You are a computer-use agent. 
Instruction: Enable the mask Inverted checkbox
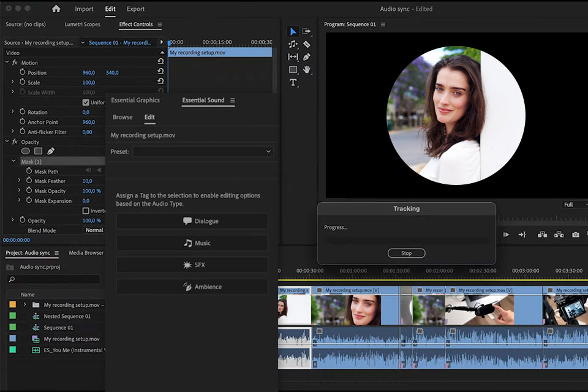click(x=86, y=211)
